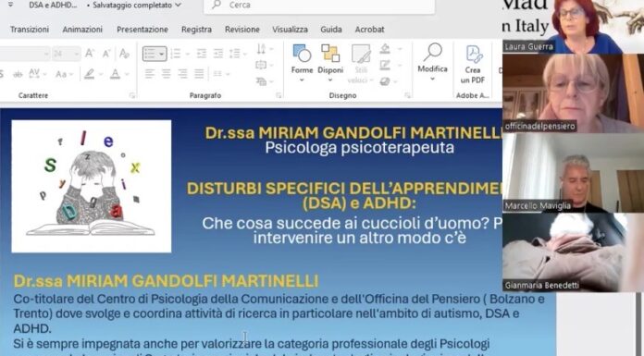
Task: Select the officinadelpensiero video tile
Action: pos(573,92)
